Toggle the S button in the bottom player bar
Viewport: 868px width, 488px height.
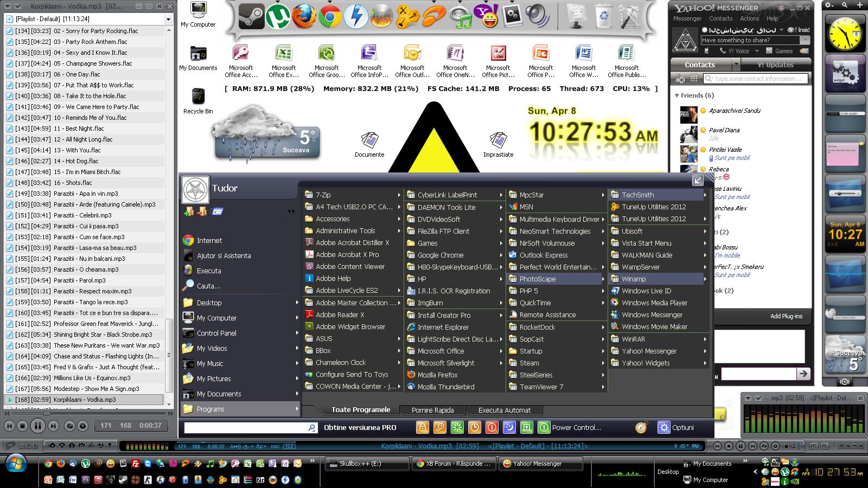tap(35, 446)
